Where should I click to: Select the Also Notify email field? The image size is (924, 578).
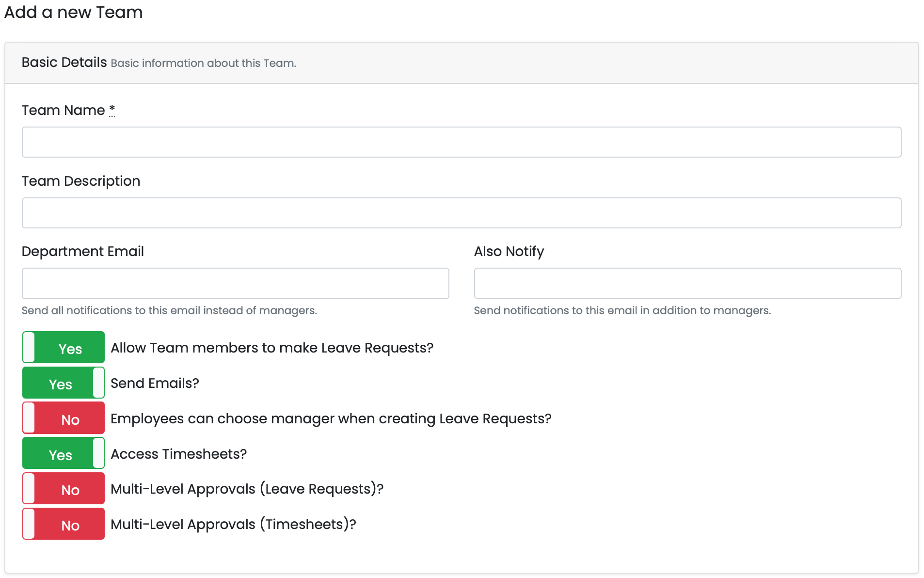(x=687, y=283)
